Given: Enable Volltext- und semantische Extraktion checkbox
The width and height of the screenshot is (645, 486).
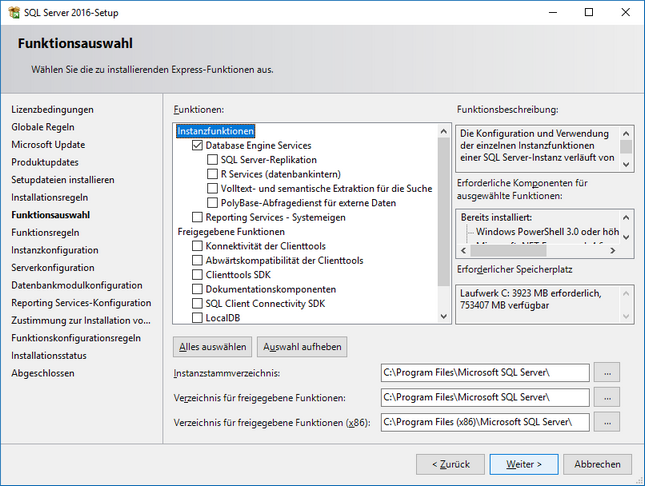Looking at the screenshot, I should [212, 188].
